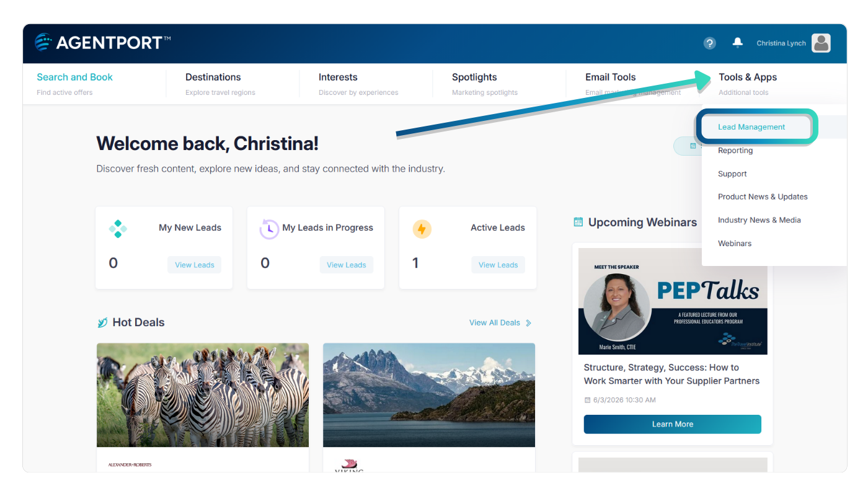Open the Spotlights menu
This screenshot has height=496, width=868.
485,84
